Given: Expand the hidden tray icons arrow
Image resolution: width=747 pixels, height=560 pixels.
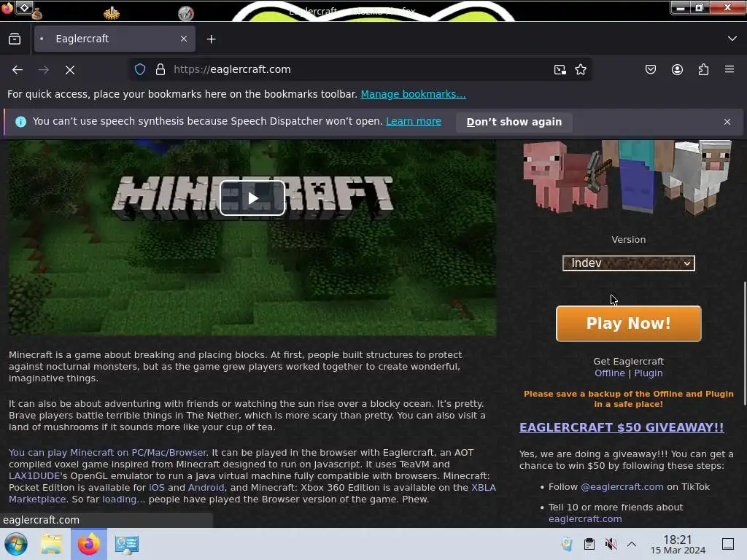Looking at the screenshot, I should click(x=632, y=544).
